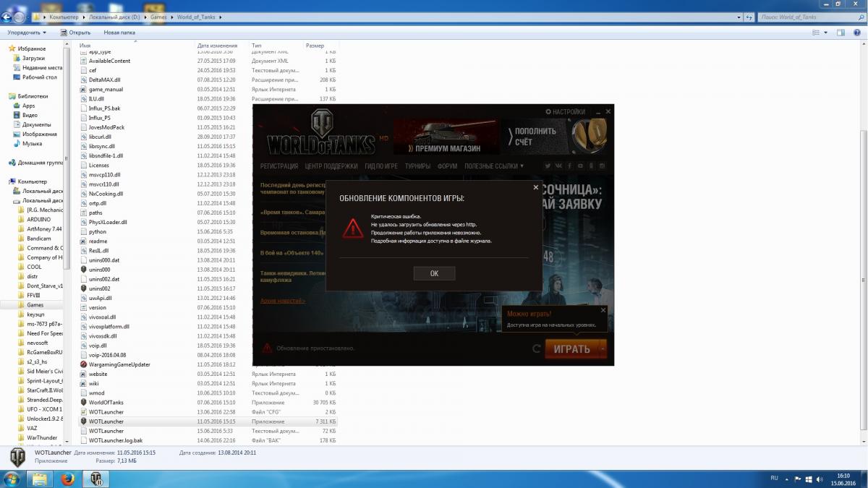The image size is (868, 488).
Task: Open ГИД ПО ИГРЕ link
Action: tap(381, 166)
